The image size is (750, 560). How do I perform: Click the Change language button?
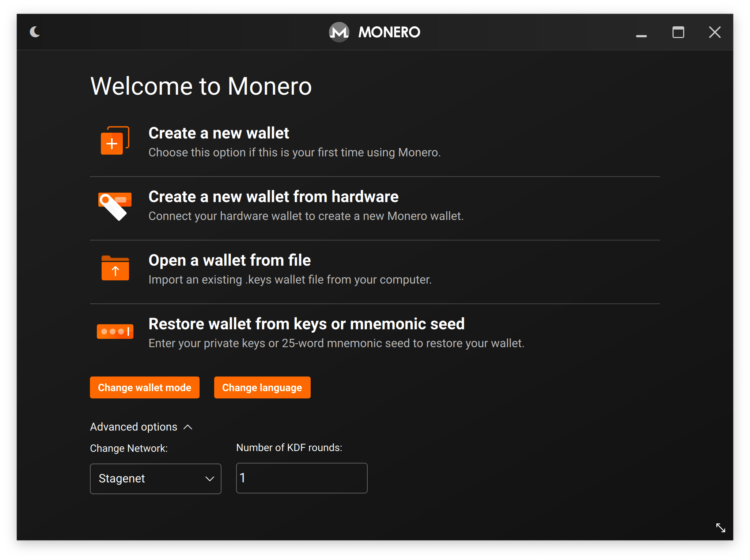click(x=262, y=387)
